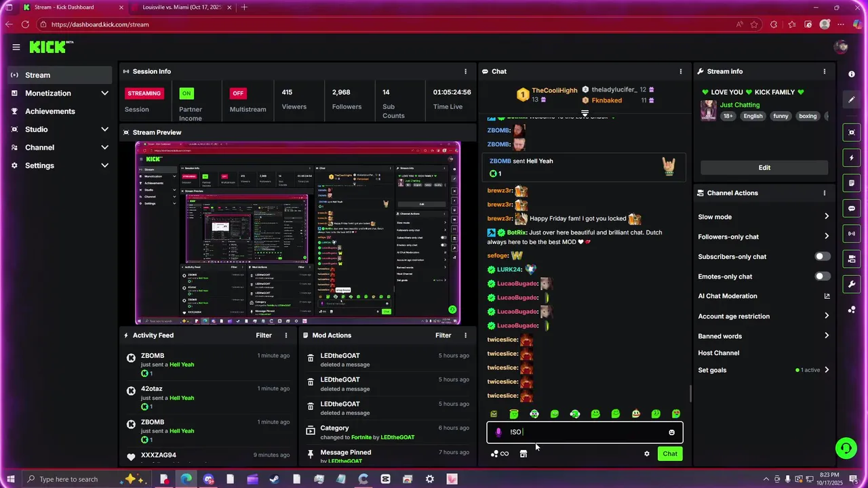Open chat settings gear icon
The image size is (868, 488).
point(646,454)
